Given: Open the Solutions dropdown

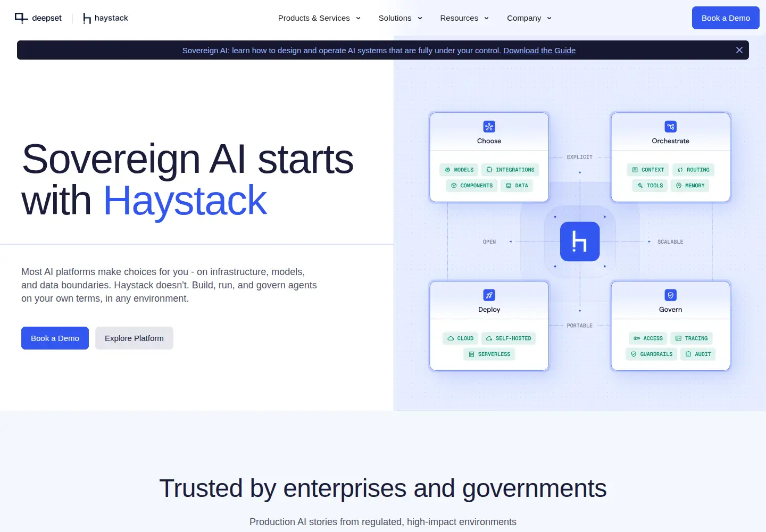Looking at the screenshot, I should [401, 18].
